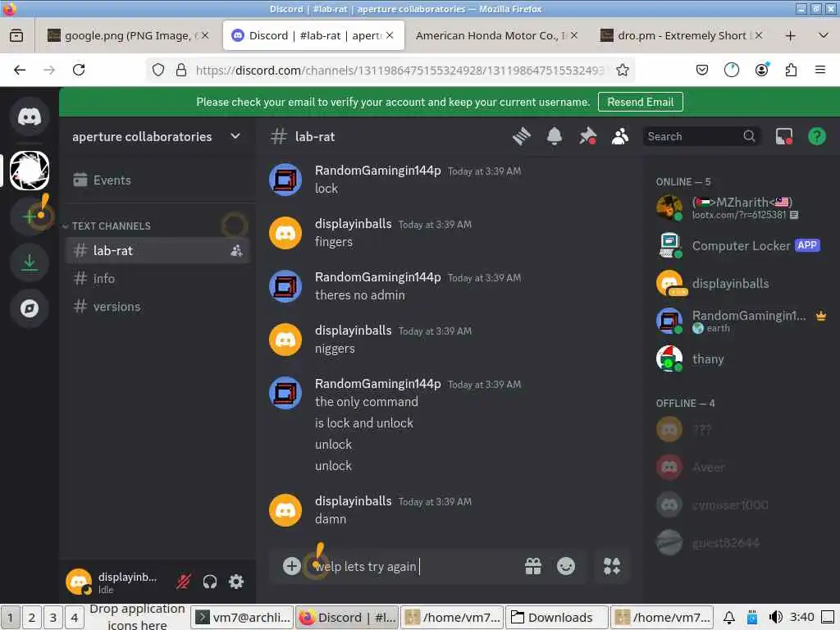Open Firefox account icon
840x630 pixels.
click(x=761, y=71)
